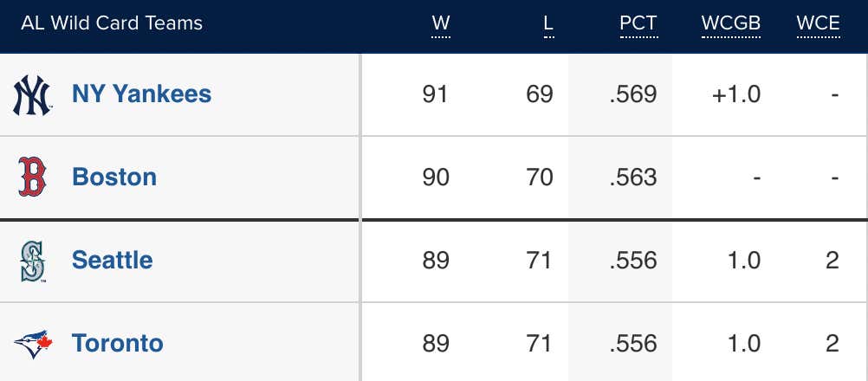Select Seattle's .556 percentage cell
This screenshot has width=868, height=381.
click(x=632, y=261)
